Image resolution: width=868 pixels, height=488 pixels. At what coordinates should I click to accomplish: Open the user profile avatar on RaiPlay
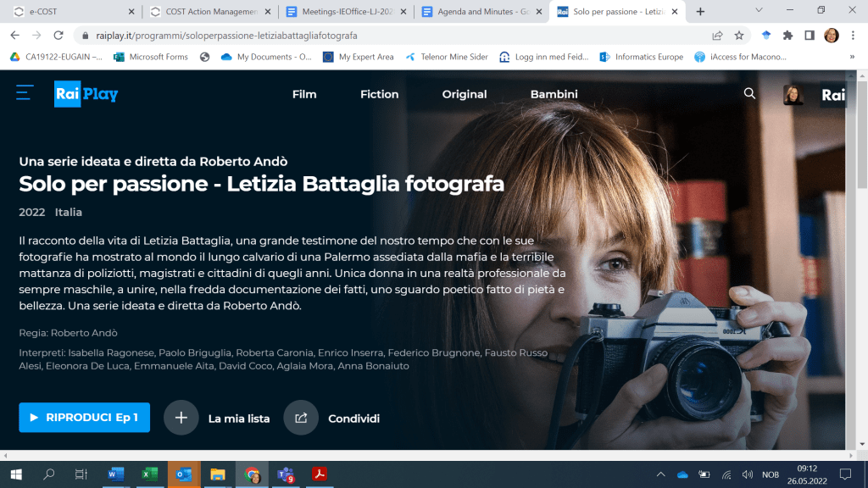coord(793,95)
